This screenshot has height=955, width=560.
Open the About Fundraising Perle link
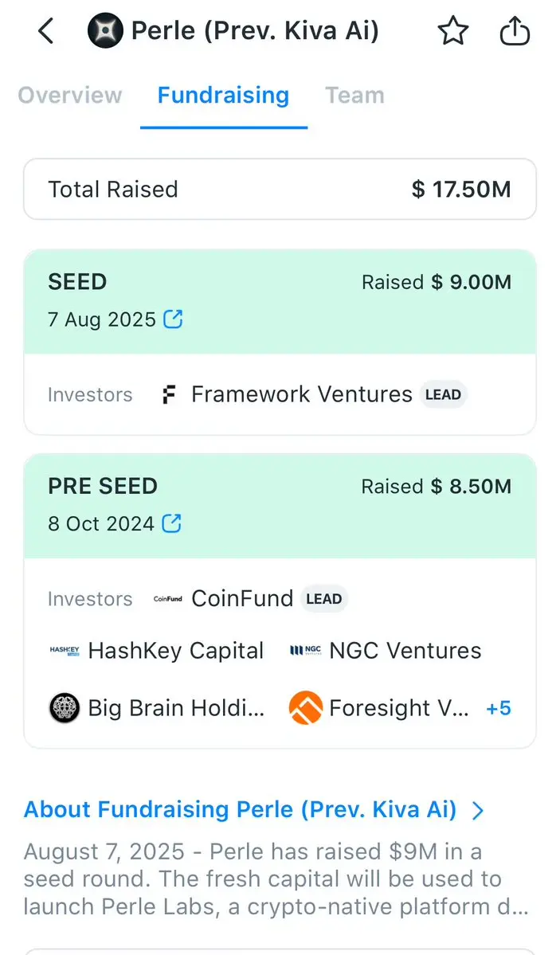[x=240, y=810]
